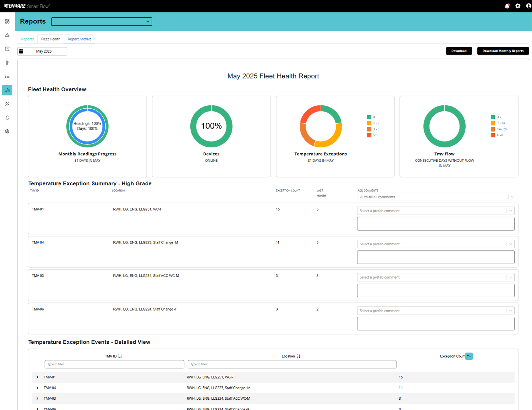This screenshot has width=532, height=410.
Task: Open the checklist icon in the sidebar
Action: [x=7, y=76]
